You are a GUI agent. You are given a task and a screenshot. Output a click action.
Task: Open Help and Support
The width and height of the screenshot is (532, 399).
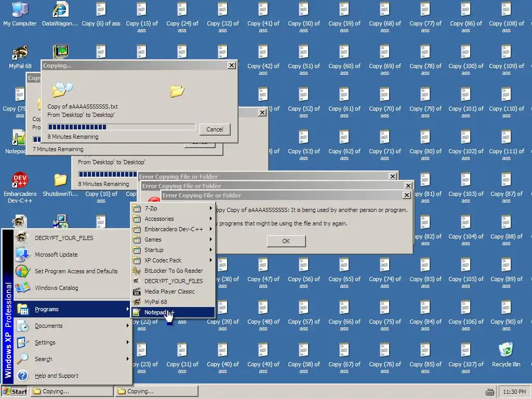pyautogui.click(x=72, y=376)
